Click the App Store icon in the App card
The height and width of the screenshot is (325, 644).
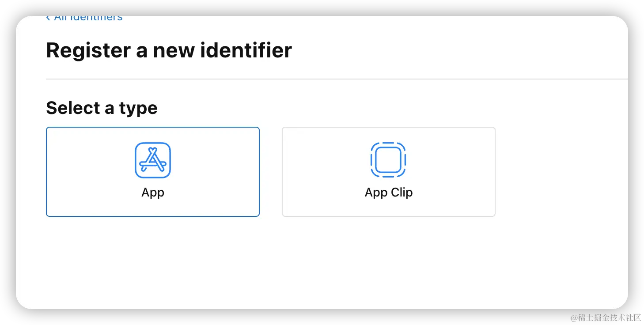coord(153,160)
